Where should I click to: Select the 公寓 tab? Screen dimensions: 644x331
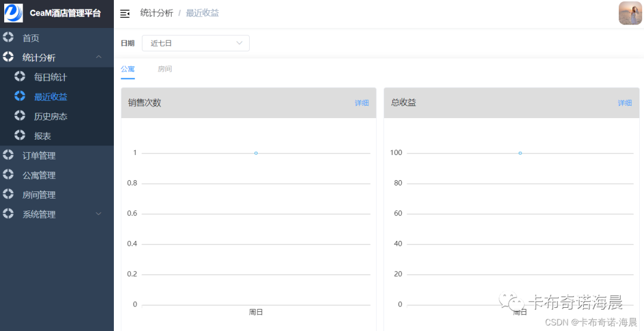(x=128, y=69)
